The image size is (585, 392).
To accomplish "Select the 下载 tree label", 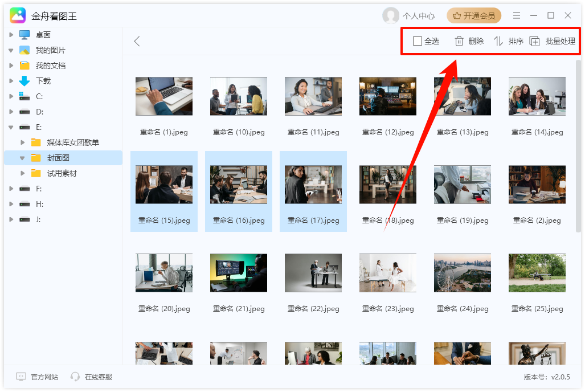I will (x=43, y=81).
